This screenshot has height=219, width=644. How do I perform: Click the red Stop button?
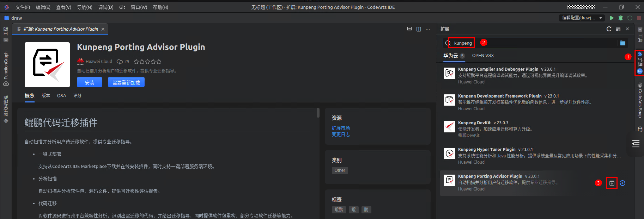(639, 18)
